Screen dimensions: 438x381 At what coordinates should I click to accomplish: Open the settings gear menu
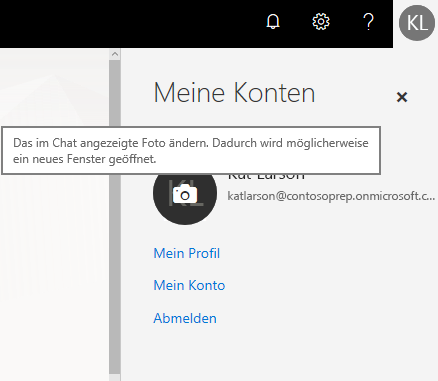321,22
